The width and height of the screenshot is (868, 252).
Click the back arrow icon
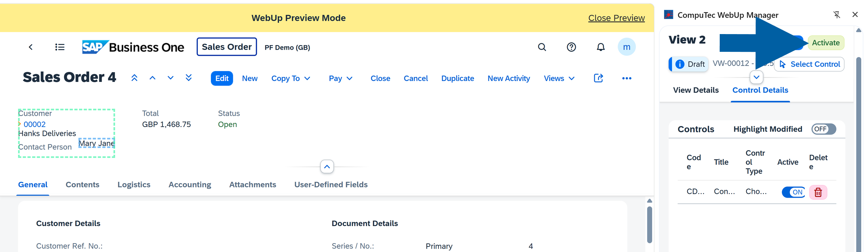coord(31,47)
